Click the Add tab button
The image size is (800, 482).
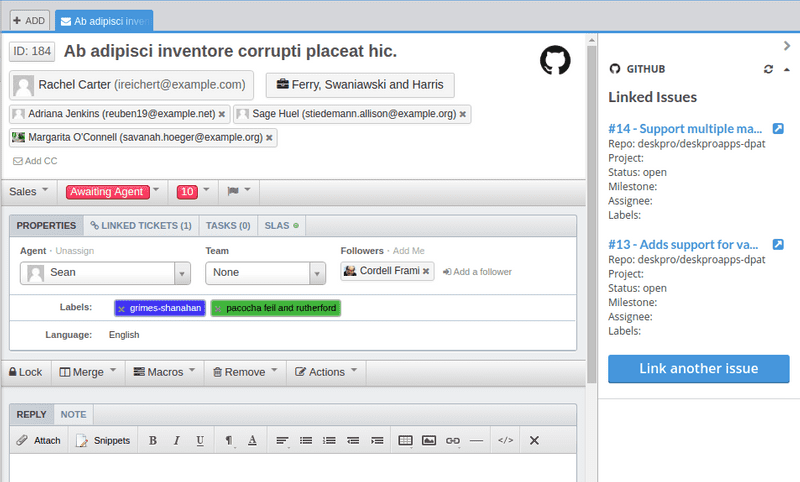(x=30, y=21)
